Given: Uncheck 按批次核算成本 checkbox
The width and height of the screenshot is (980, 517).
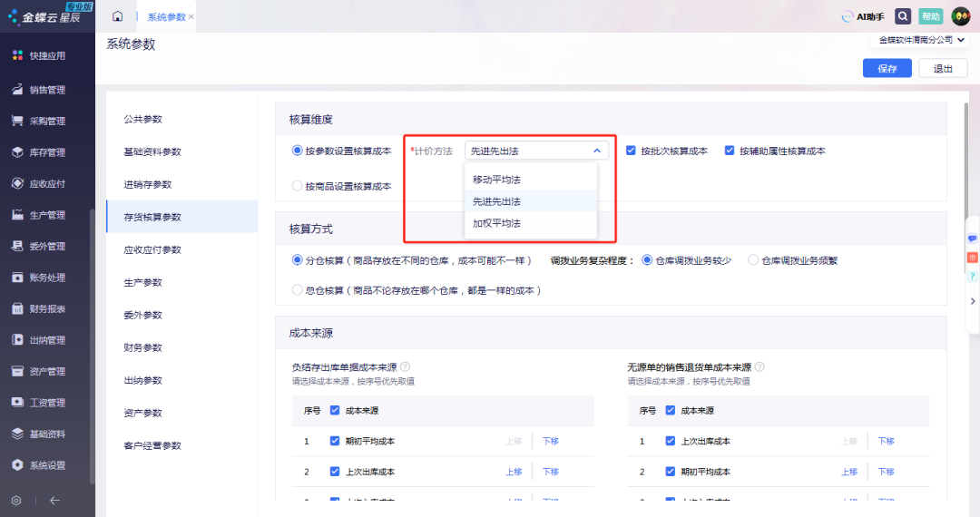Looking at the screenshot, I should 632,151.
